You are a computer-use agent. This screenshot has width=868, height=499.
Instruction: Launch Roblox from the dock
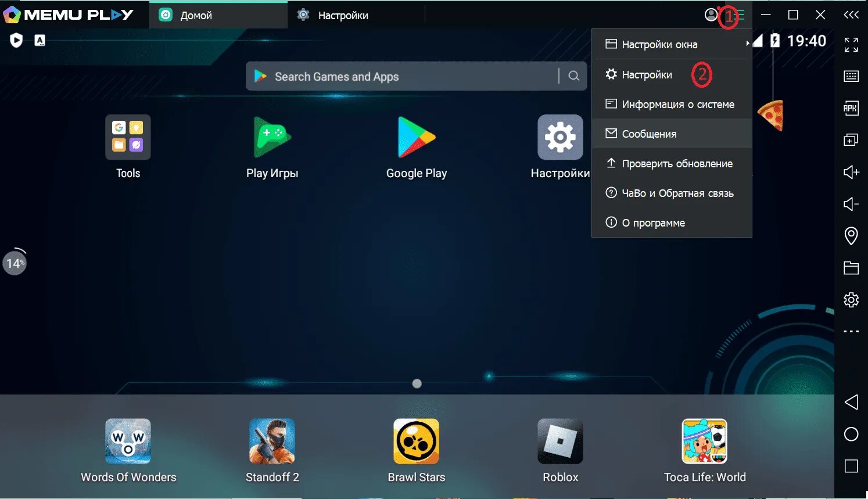560,441
